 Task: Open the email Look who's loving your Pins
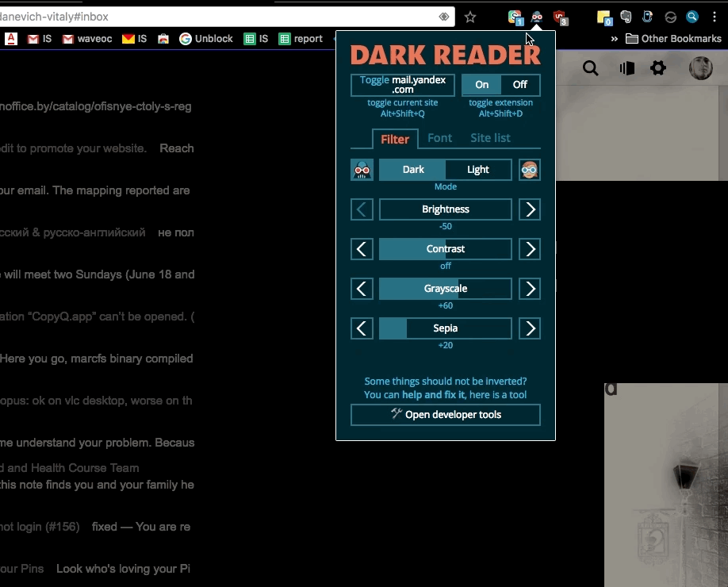(97, 569)
